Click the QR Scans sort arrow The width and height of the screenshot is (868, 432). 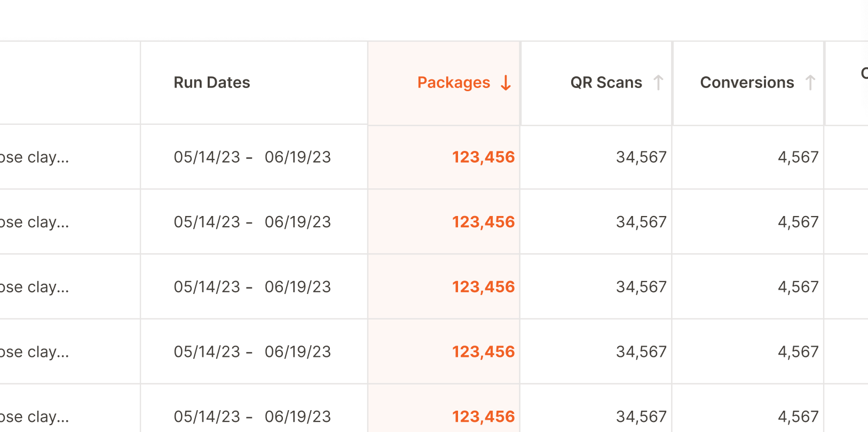click(658, 83)
